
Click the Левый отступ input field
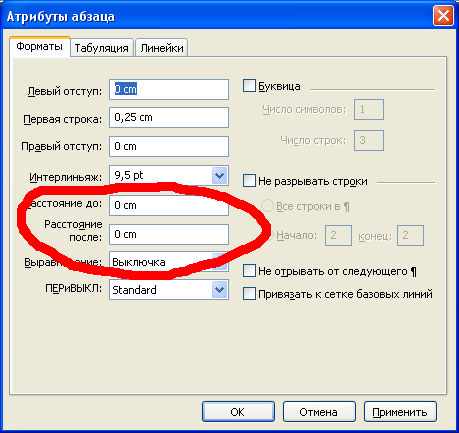coord(169,89)
